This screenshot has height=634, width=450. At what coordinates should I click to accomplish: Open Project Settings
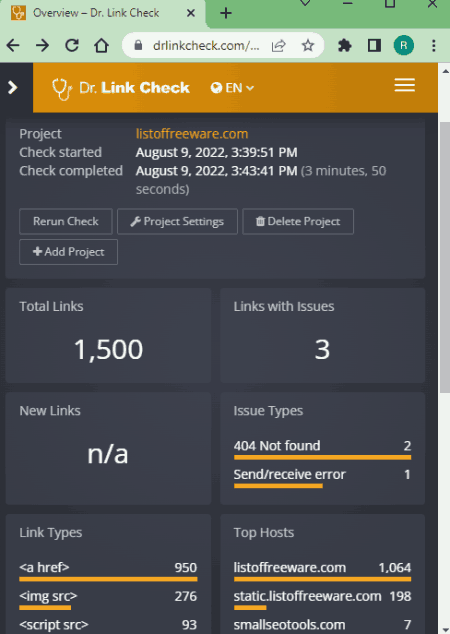tap(177, 221)
